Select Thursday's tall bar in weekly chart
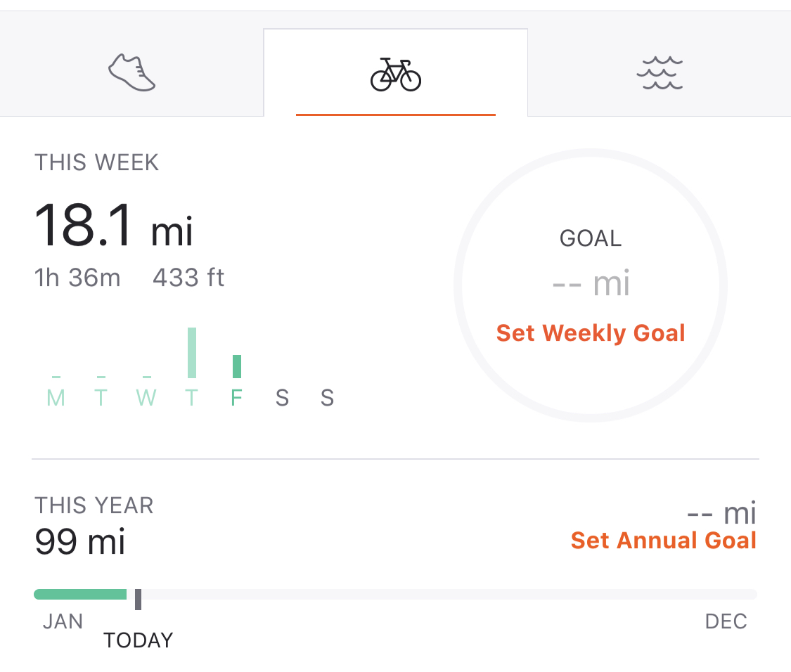The width and height of the screenshot is (791, 672). pos(192,353)
